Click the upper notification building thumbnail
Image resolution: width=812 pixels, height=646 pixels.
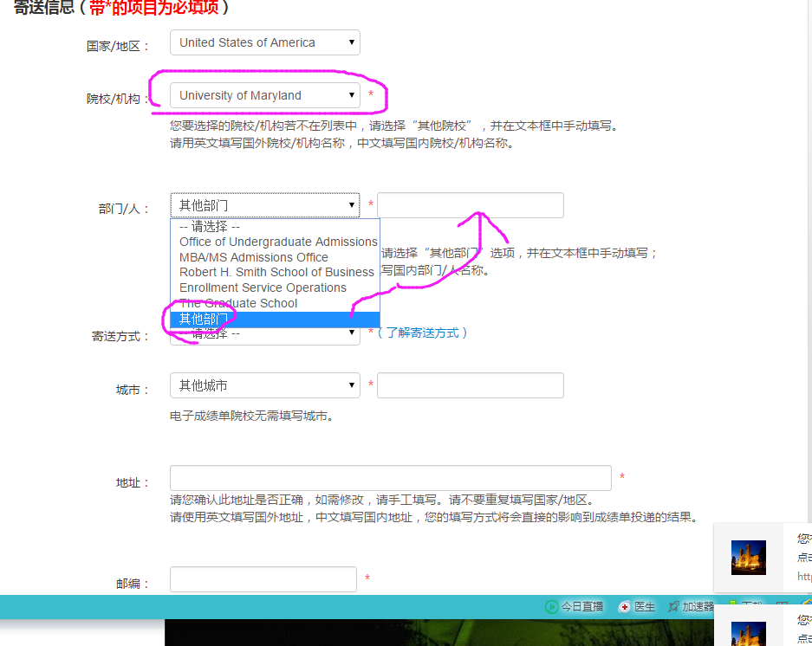748,558
